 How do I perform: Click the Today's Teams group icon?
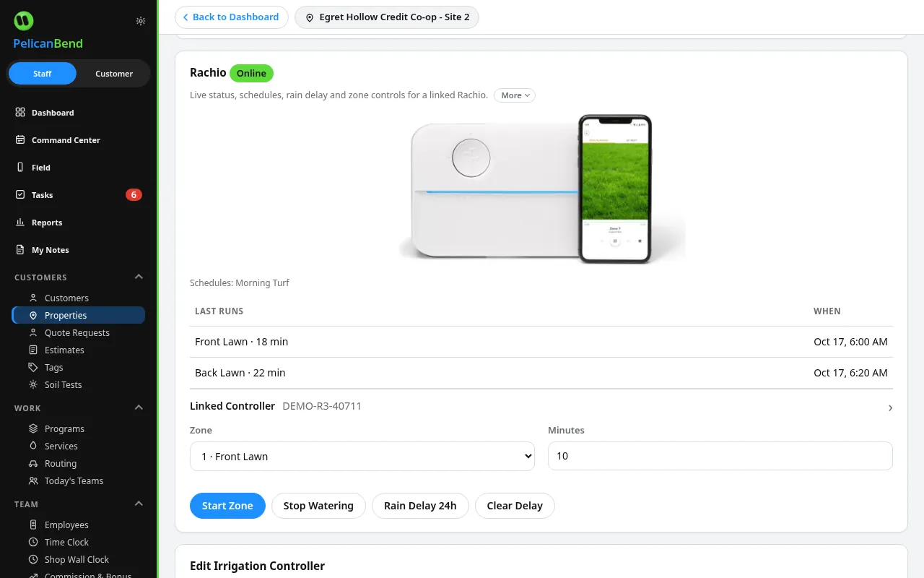(x=33, y=480)
